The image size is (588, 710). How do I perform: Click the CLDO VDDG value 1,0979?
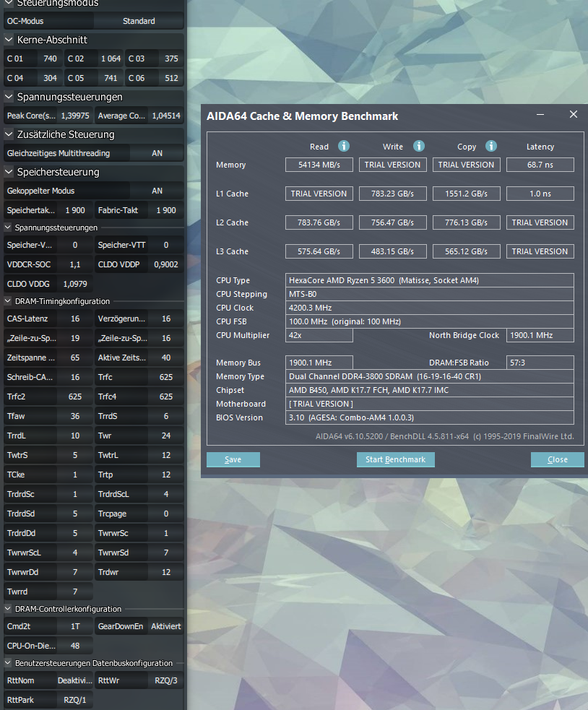75,284
